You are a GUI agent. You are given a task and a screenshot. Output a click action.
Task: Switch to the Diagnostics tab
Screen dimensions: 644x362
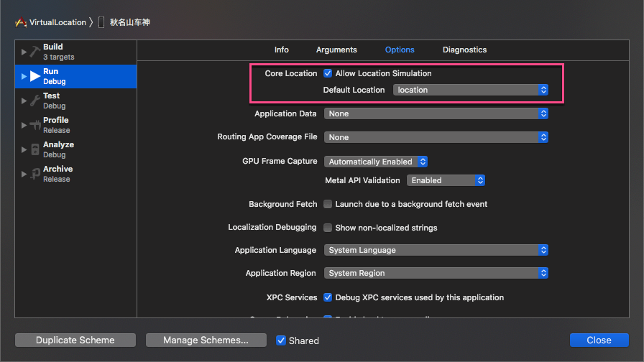[x=464, y=50]
